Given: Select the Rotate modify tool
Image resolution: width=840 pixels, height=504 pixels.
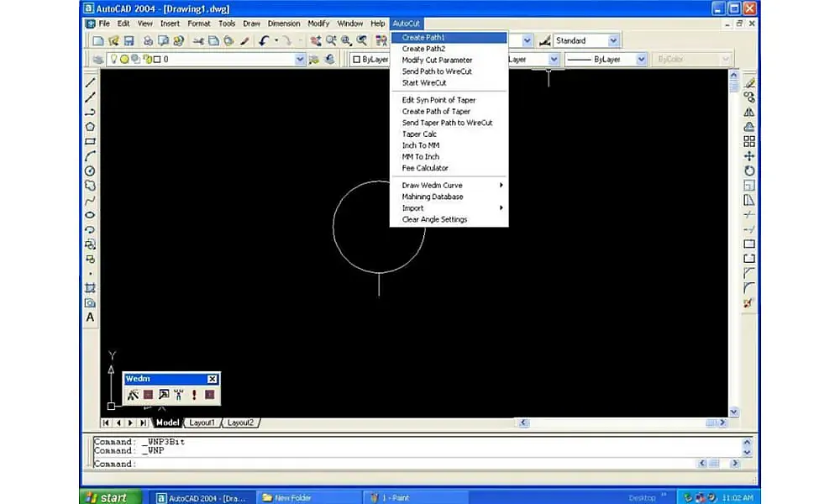Looking at the screenshot, I should (749, 171).
